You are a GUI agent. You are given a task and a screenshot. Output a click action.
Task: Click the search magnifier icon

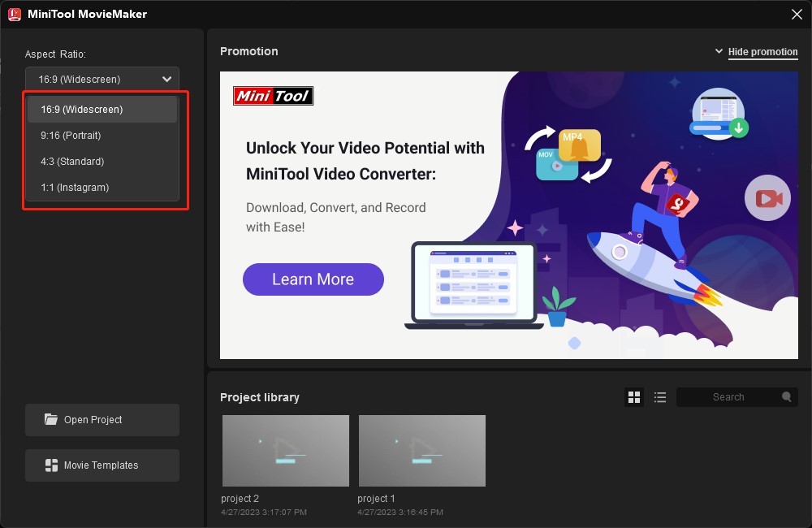(x=786, y=397)
